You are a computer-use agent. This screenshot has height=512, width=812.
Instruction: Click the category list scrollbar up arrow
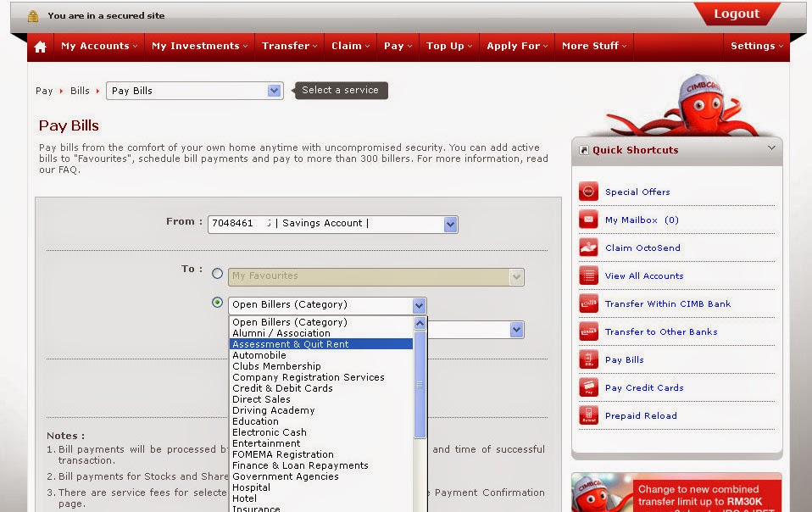[x=420, y=324]
